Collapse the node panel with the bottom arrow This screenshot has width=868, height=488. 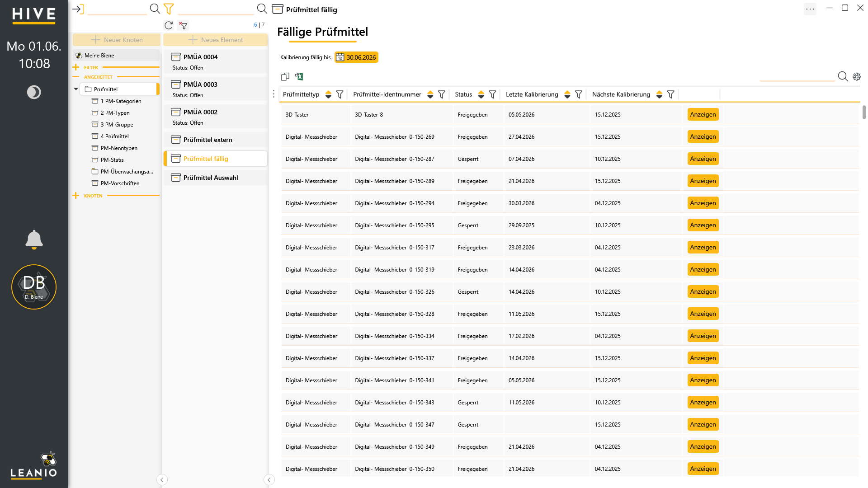point(162,480)
